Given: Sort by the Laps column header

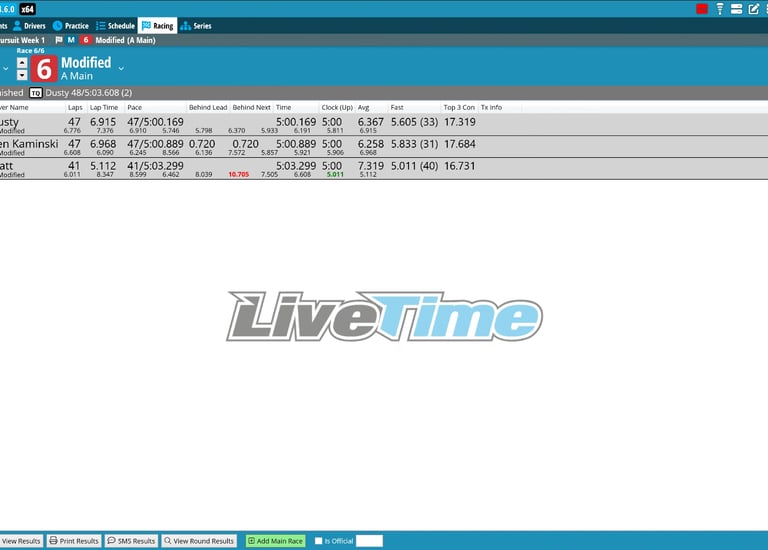Looking at the screenshot, I should coord(75,107).
